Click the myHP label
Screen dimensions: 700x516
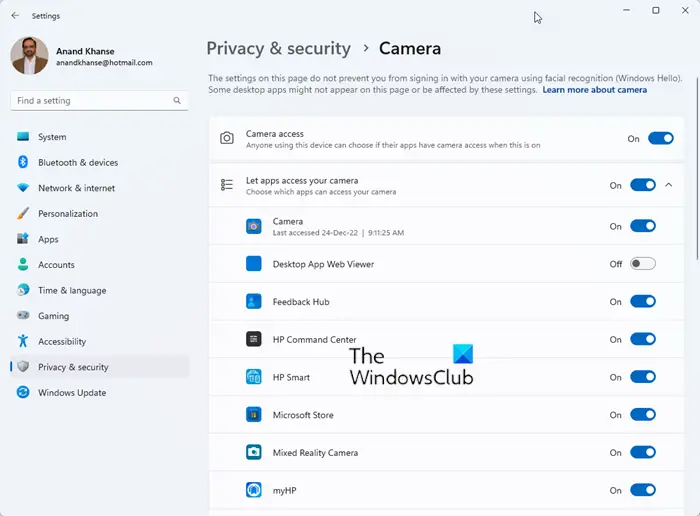pos(284,491)
